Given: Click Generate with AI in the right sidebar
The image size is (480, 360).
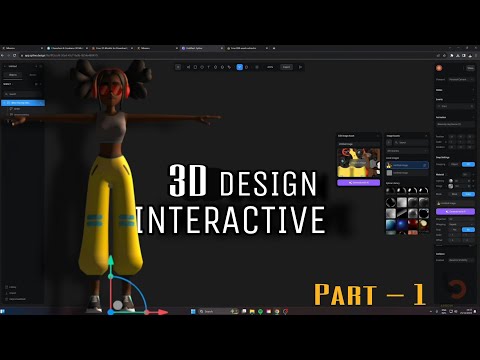Looking at the screenshot, I should 455,211.
